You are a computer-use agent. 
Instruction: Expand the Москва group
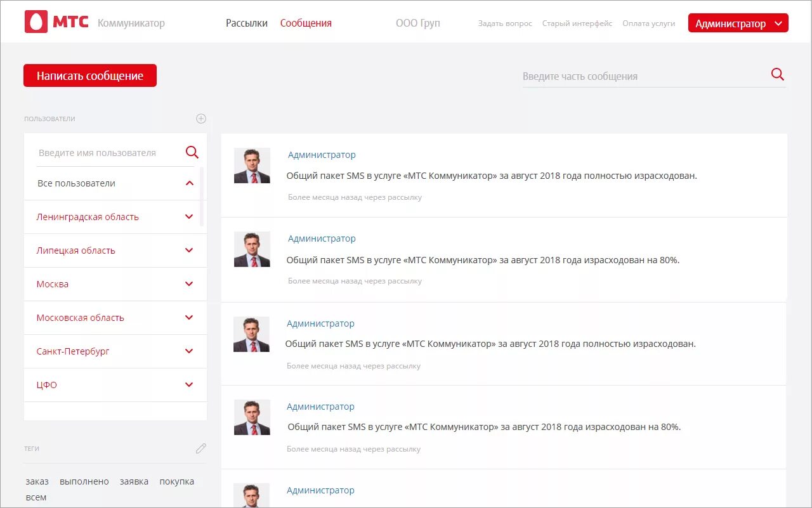(x=189, y=284)
